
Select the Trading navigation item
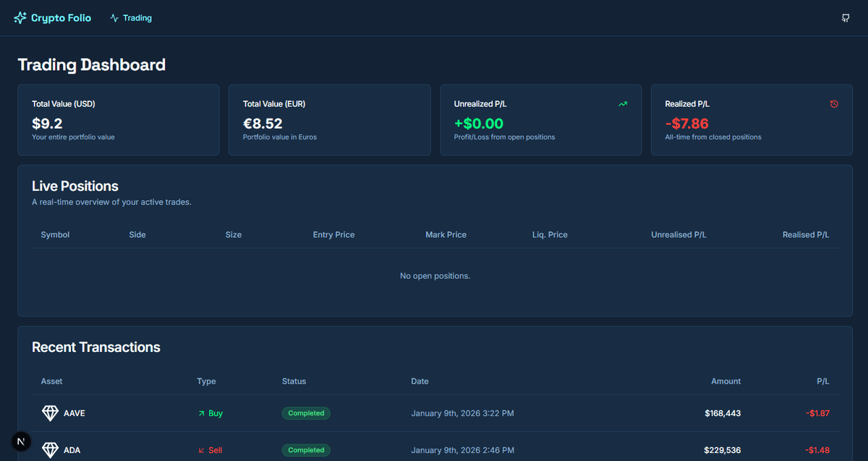[x=130, y=17]
